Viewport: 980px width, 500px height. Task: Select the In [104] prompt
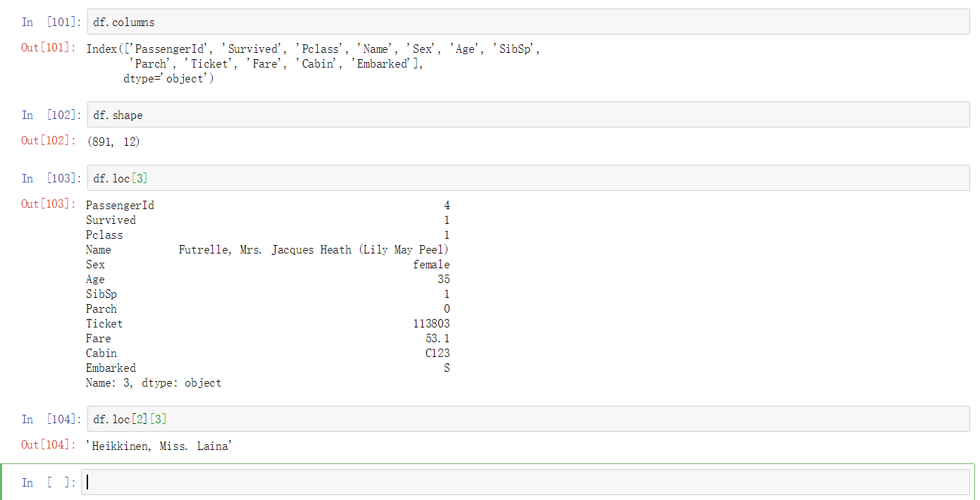(x=51, y=419)
